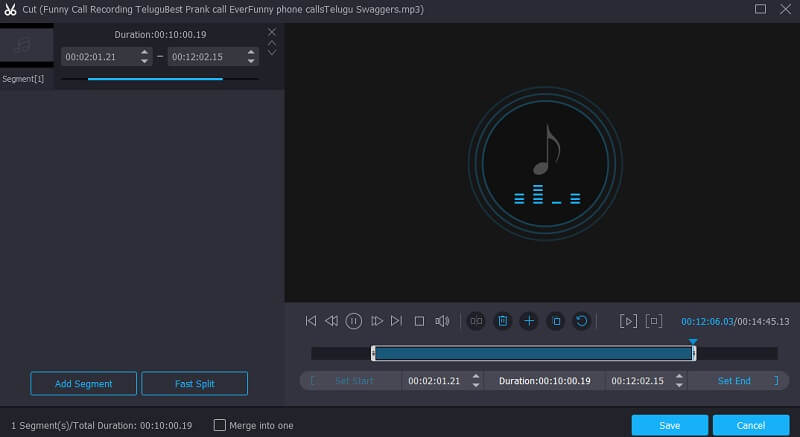Click the play segment bracket icon

pos(628,321)
